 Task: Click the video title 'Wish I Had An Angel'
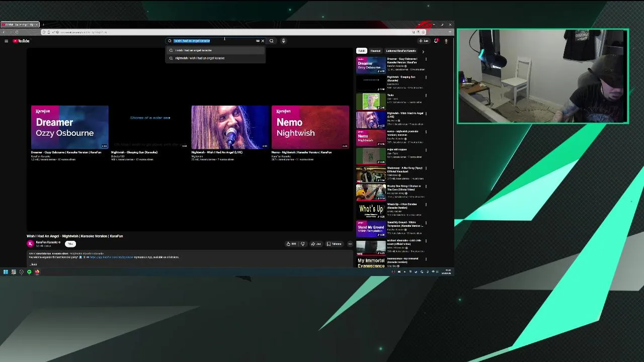(x=75, y=236)
